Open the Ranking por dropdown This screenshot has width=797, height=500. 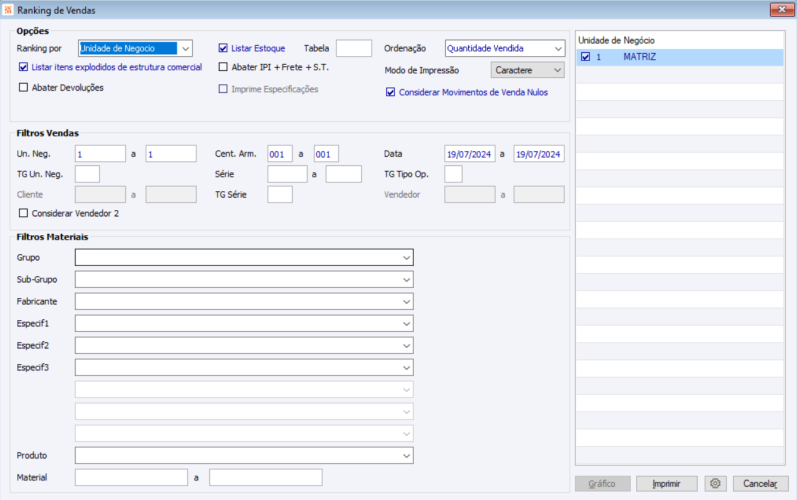pyautogui.click(x=135, y=48)
